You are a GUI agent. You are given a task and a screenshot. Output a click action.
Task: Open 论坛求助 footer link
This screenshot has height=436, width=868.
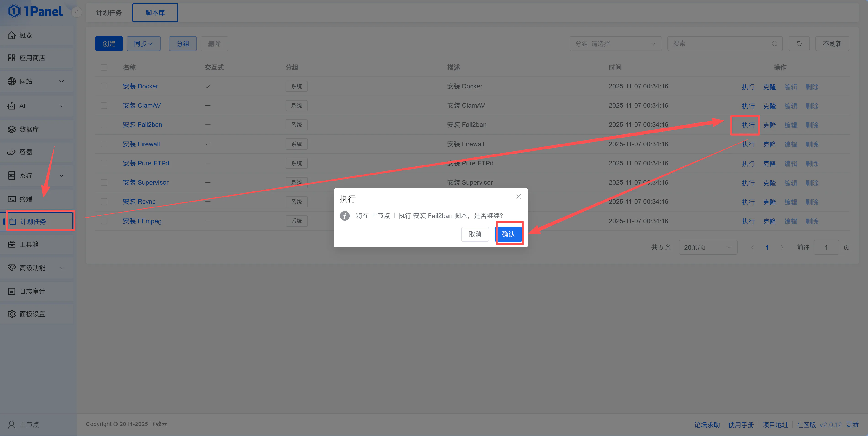coord(707,425)
